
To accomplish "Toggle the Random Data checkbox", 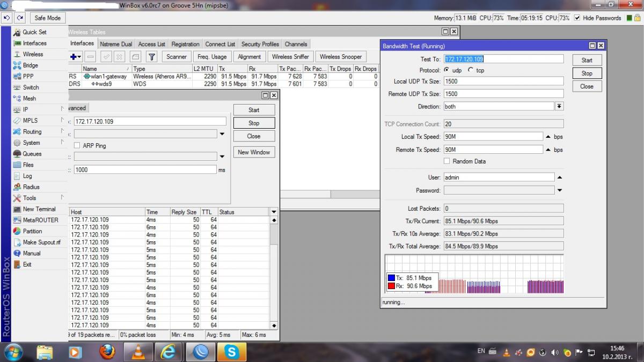I will tap(447, 161).
